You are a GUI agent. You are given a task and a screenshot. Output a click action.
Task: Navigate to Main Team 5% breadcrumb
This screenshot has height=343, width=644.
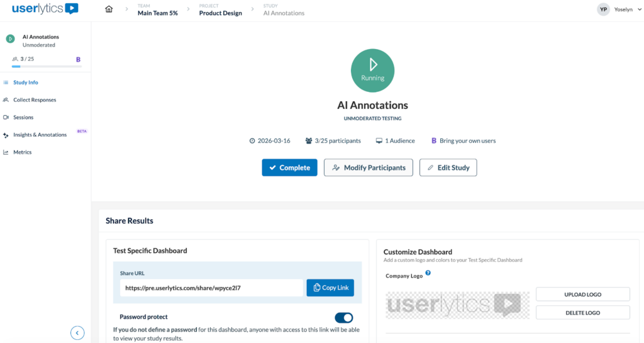[x=158, y=13]
